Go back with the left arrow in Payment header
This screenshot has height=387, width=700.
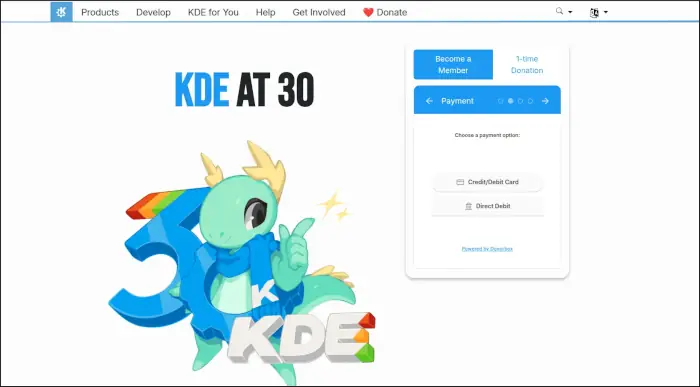pyautogui.click(x=429, y=101)
